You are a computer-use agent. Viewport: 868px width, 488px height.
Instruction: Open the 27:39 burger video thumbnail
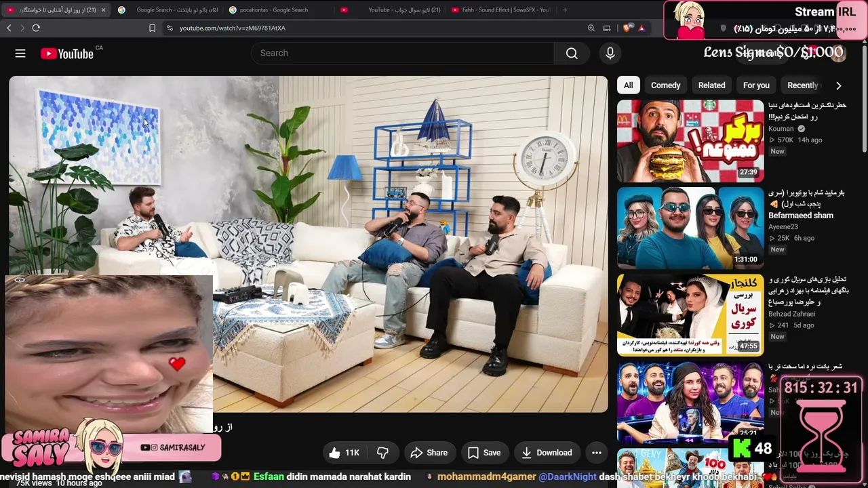(690, 141)
